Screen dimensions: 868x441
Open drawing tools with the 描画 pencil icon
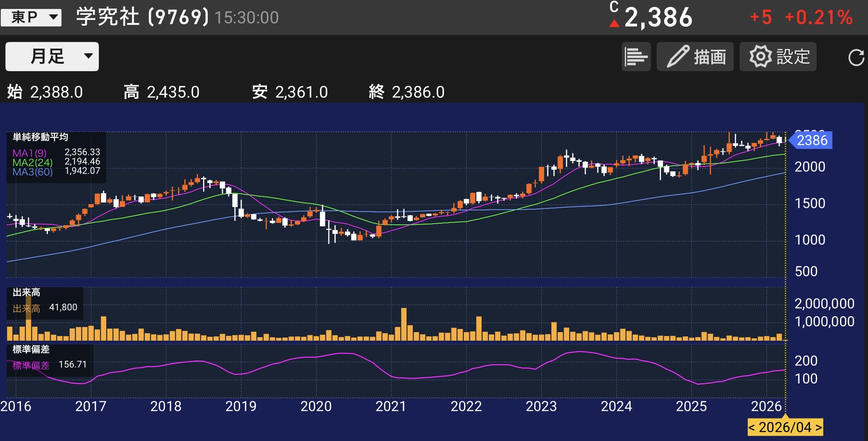[695, 56]
